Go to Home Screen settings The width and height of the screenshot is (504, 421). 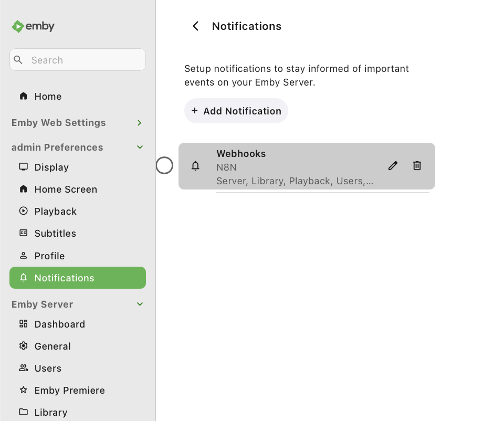click(66, 189)
